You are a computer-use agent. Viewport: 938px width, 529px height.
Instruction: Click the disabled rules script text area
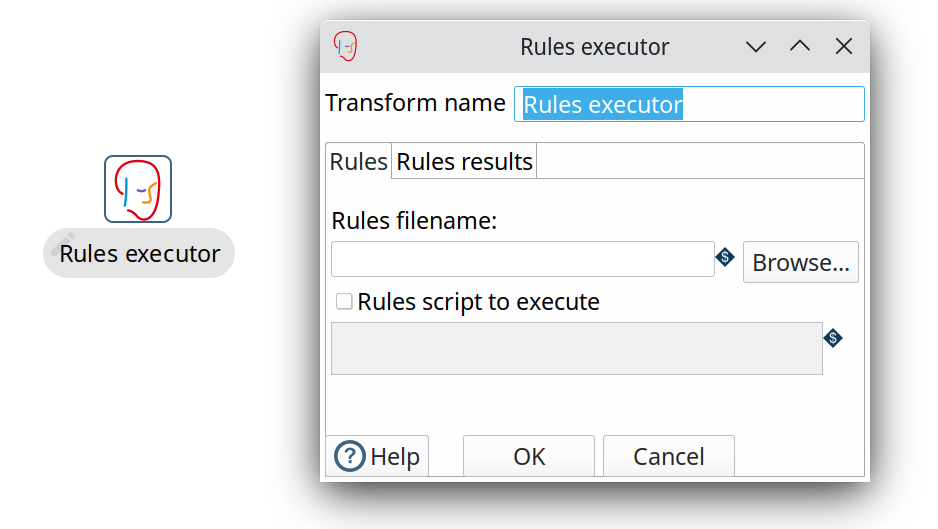(x=576, y=348)
